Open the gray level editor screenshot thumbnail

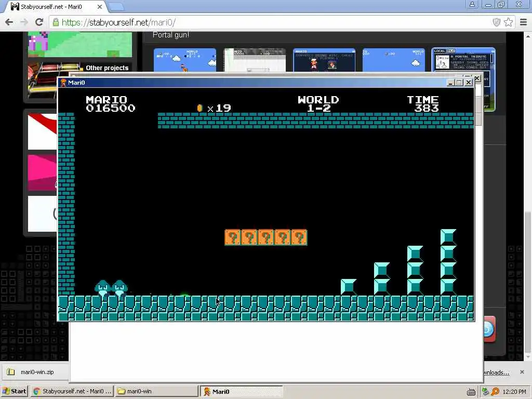(255, 60)
